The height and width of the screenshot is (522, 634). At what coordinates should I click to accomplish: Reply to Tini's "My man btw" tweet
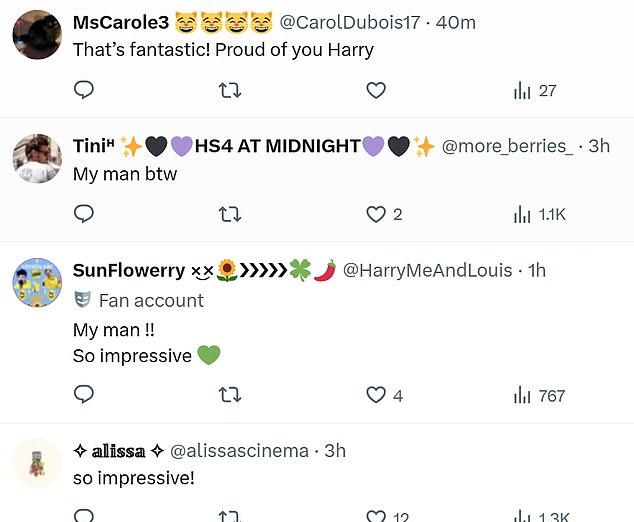85,214
